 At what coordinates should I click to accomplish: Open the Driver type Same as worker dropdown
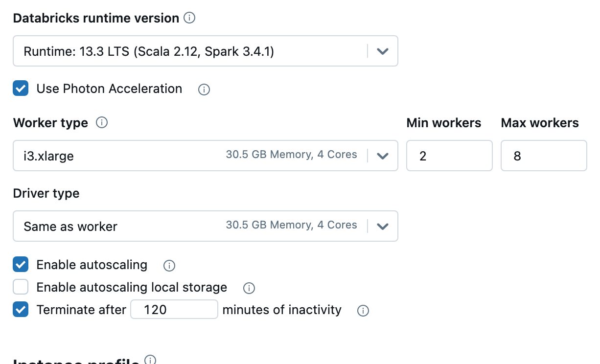[206, 226]
